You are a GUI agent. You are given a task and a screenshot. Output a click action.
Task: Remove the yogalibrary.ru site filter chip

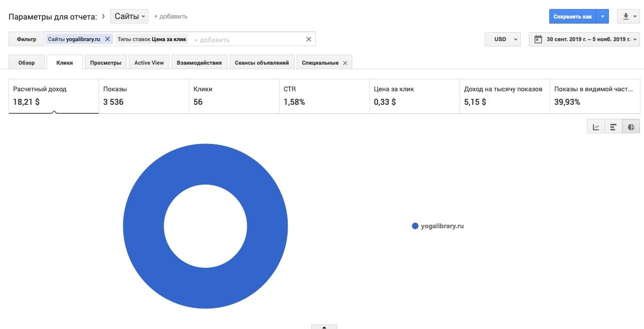pos(107,39)
